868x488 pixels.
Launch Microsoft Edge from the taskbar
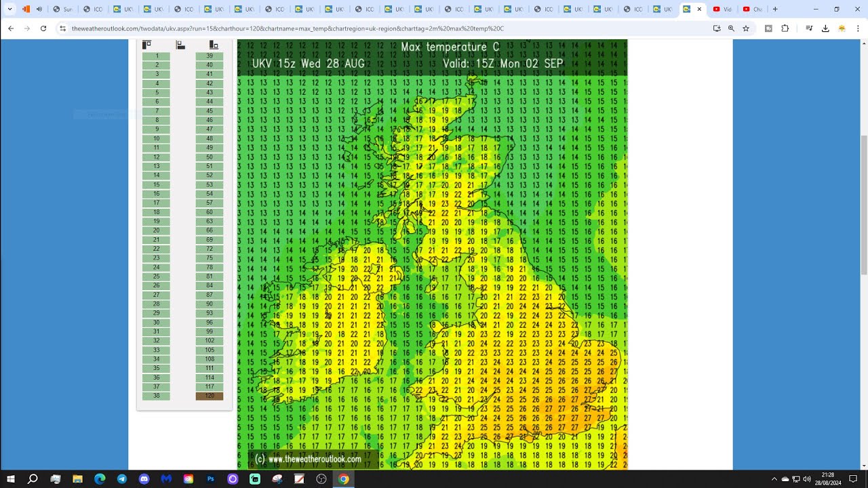click(100, 479)
